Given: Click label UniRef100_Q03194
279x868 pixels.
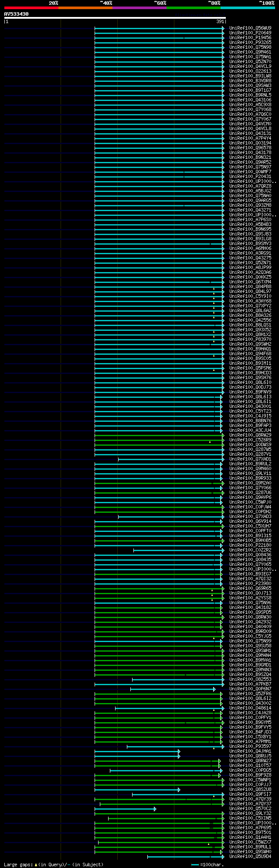Looking at the screenshot, I should tap(250, 143).
